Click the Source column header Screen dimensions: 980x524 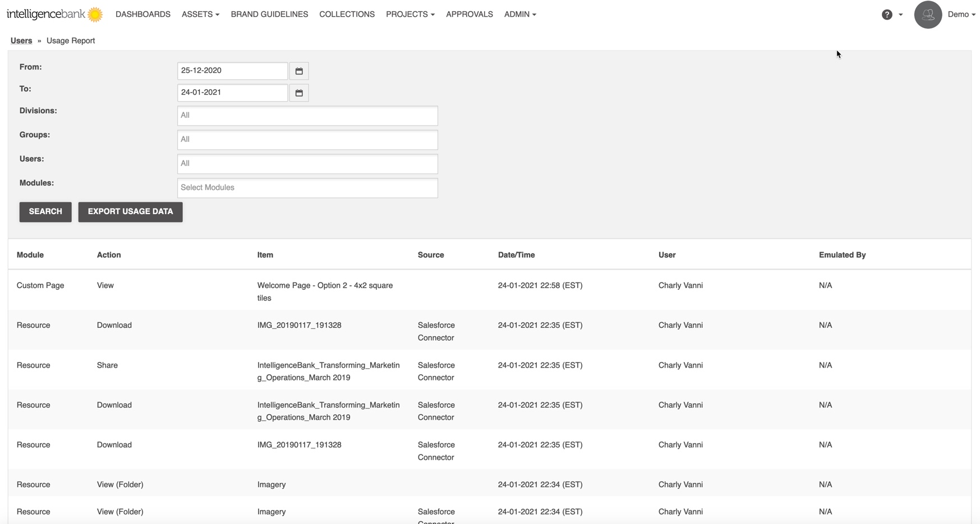[x=431, y=255]
